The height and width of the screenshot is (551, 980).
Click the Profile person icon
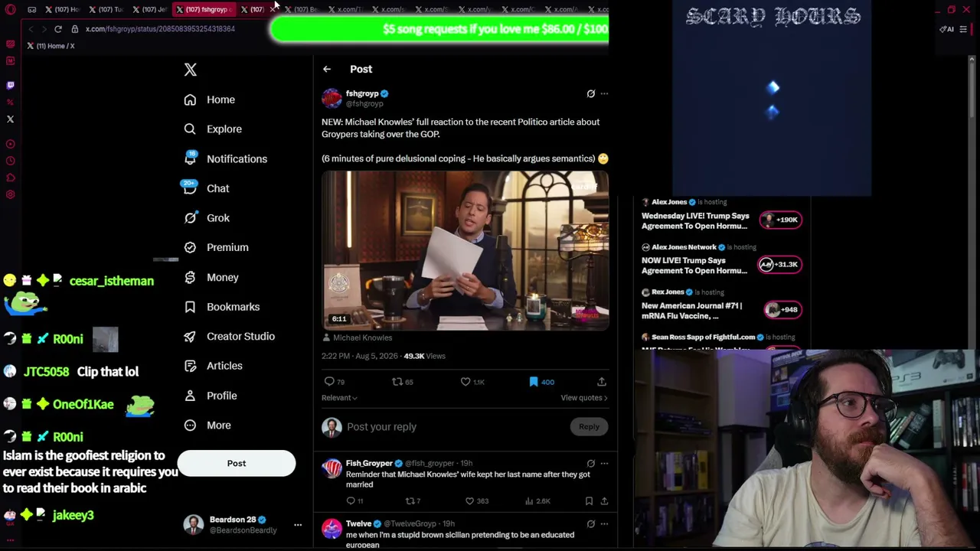pyautogui.click(x=190, y=396)
